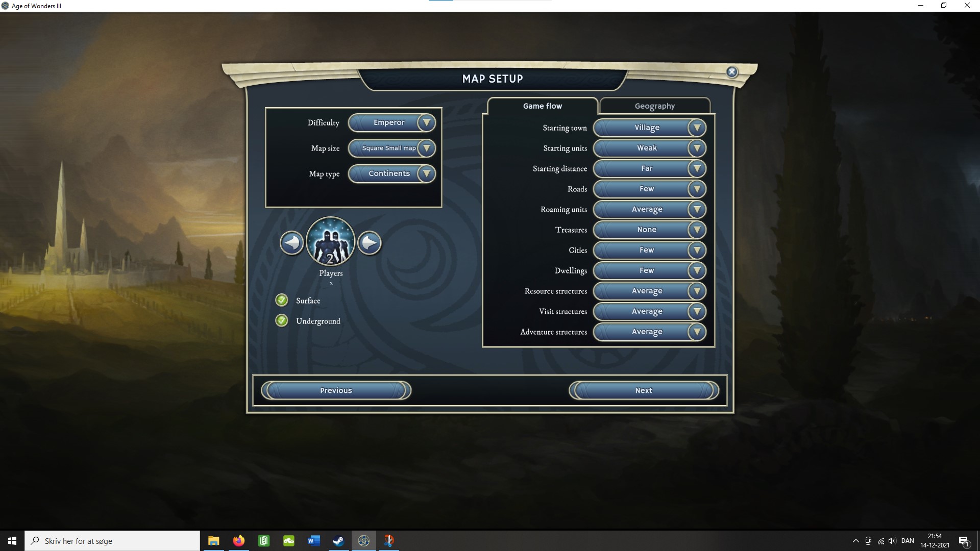
Task: Switch to the Geography tab
Action: tap(655, 106)
